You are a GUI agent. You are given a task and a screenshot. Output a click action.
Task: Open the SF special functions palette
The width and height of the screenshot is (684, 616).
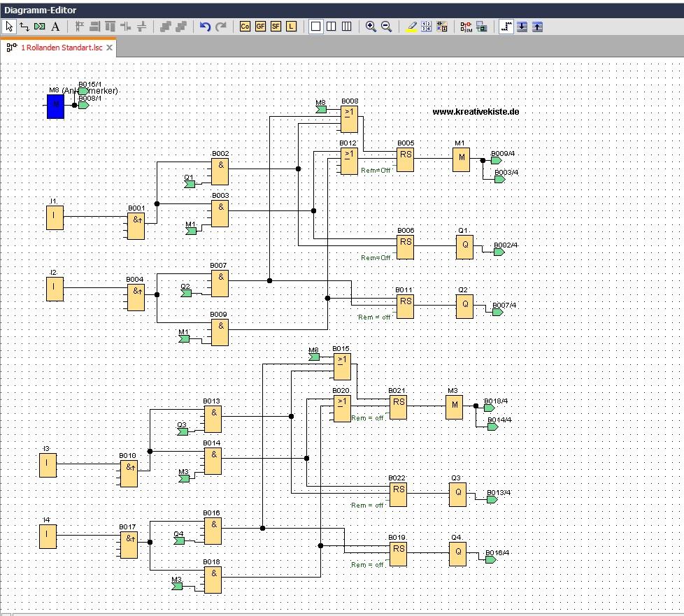coord(276,27)
